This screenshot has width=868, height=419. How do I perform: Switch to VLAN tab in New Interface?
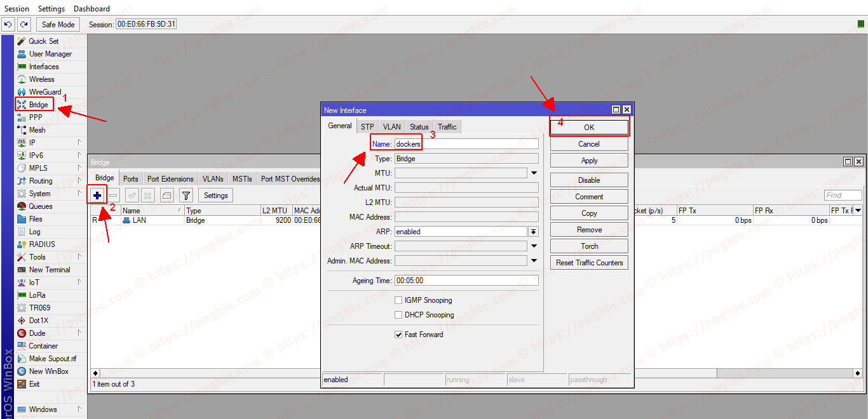click(x=392, y=126)
